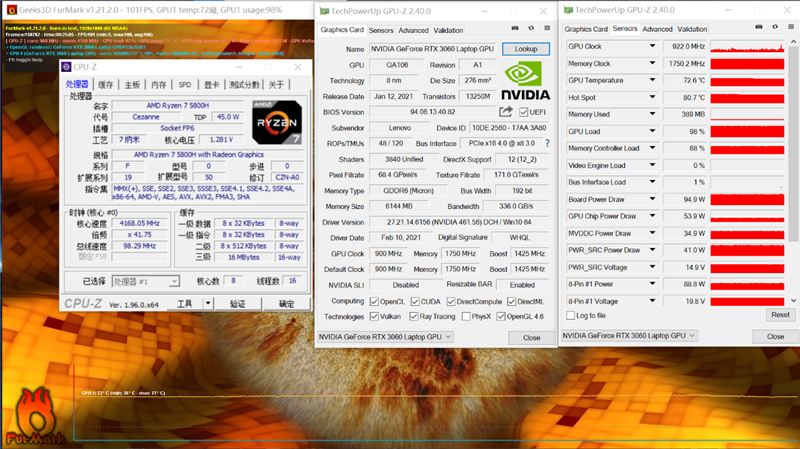Click the Bus Interface question mark icon
800x449 pixels.
(546, 143)
